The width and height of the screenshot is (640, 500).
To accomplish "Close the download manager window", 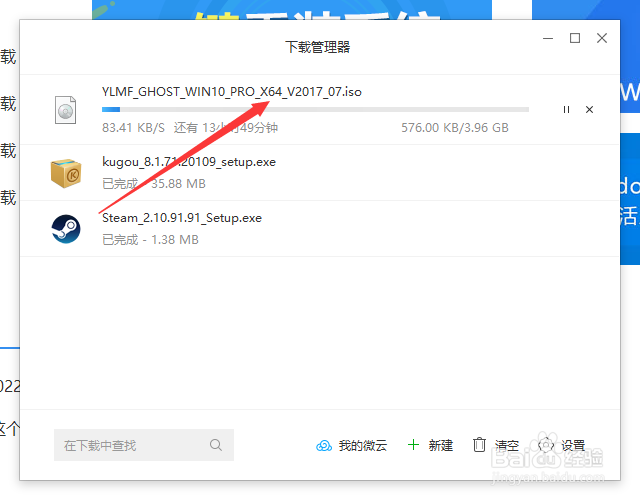I will tap(602, 38).
